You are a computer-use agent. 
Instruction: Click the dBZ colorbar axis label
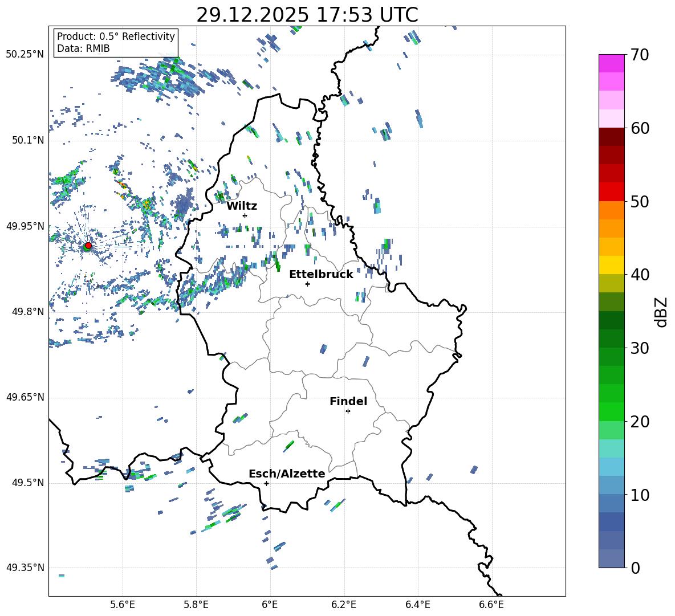tap(661, 312)
